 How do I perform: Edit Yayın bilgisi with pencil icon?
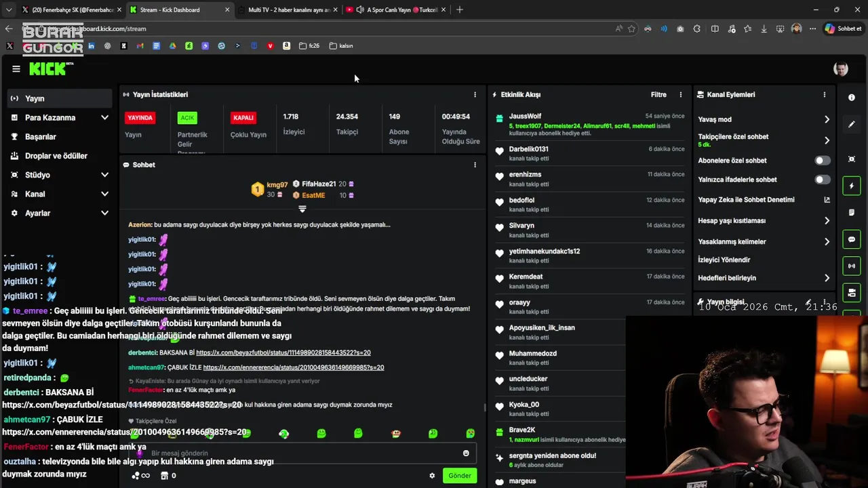pos(808,302)
